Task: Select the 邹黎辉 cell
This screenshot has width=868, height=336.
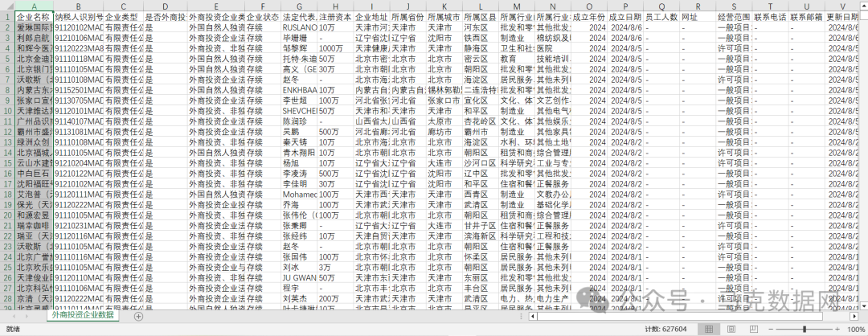Action: click(x=300, y=48)
